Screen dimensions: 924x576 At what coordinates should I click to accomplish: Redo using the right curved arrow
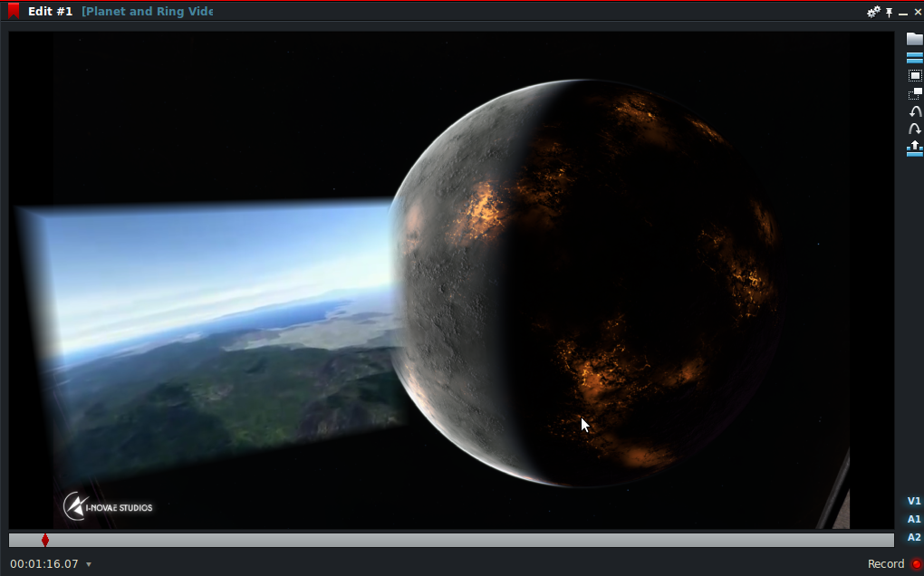(x=915, y=130)
